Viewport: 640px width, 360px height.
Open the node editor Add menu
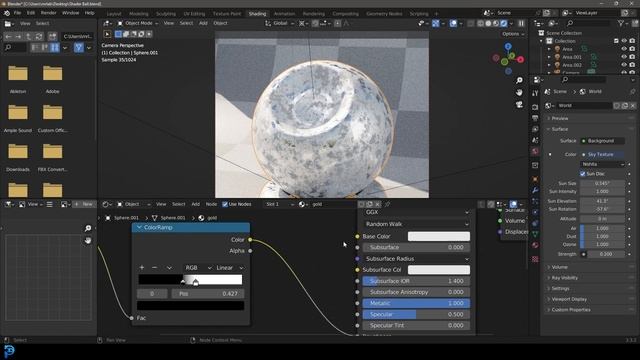(196, 204)
